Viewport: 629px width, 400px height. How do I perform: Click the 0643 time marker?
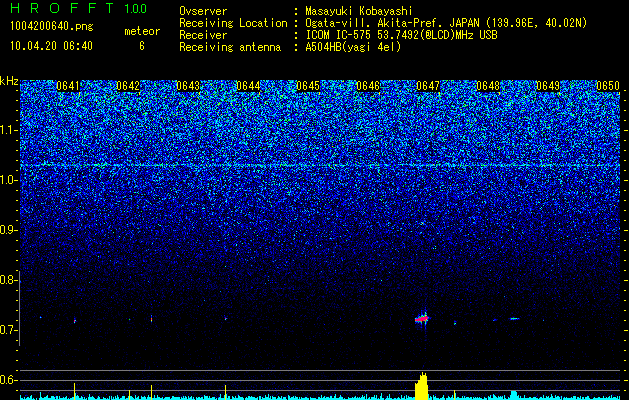[188, 86]
